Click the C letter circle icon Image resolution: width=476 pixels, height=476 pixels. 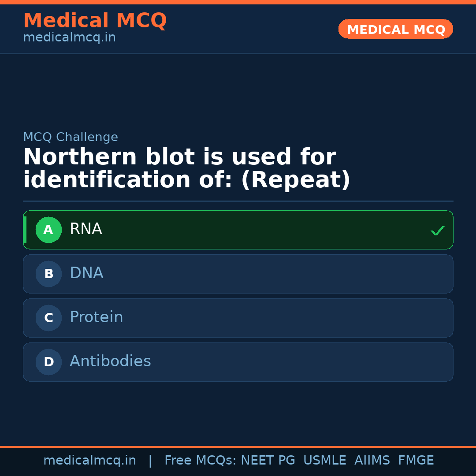click(x=48, y=318)
